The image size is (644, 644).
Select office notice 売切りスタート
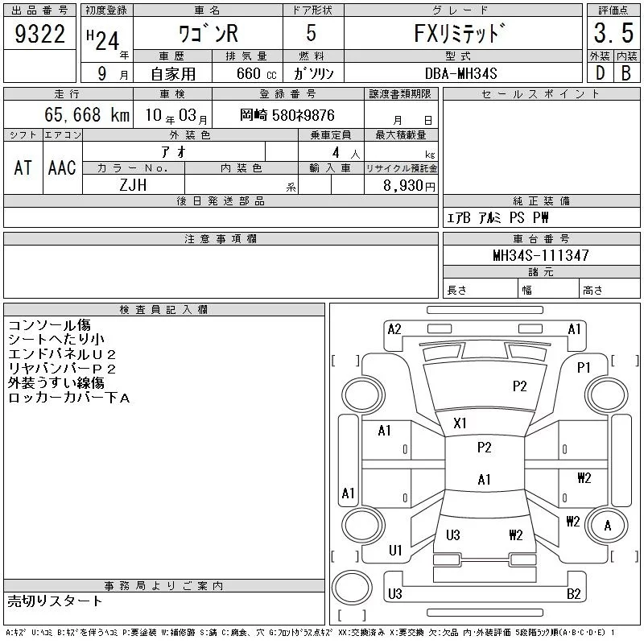(55, 601)
